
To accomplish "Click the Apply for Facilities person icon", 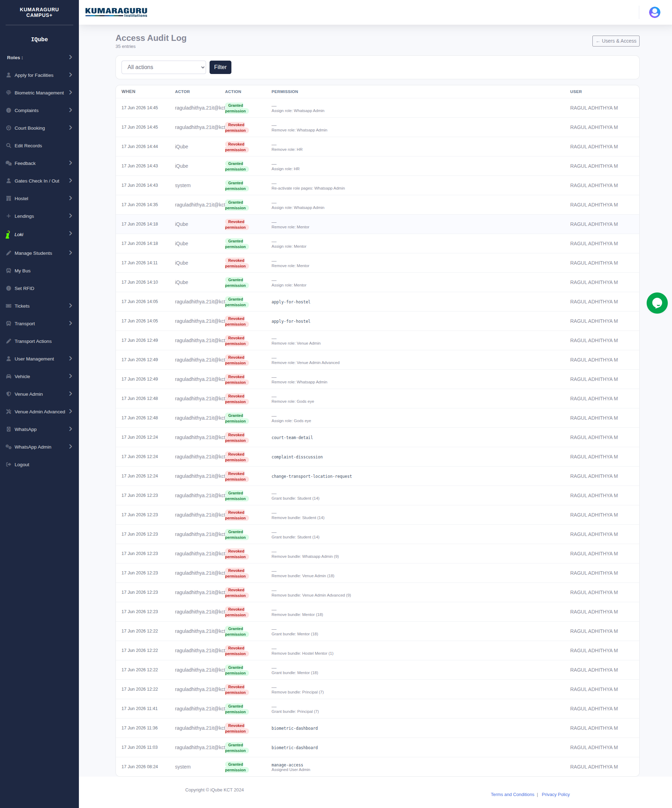I will tap(8, 75).
